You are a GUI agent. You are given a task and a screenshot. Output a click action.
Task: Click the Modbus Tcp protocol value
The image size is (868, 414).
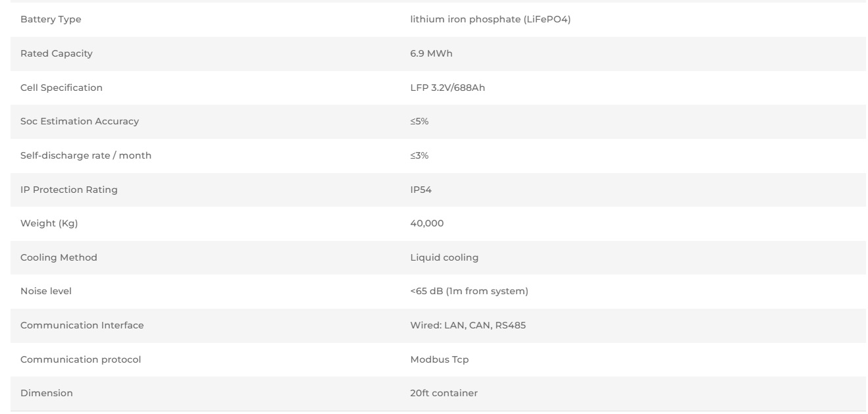[x=440, y=359]
